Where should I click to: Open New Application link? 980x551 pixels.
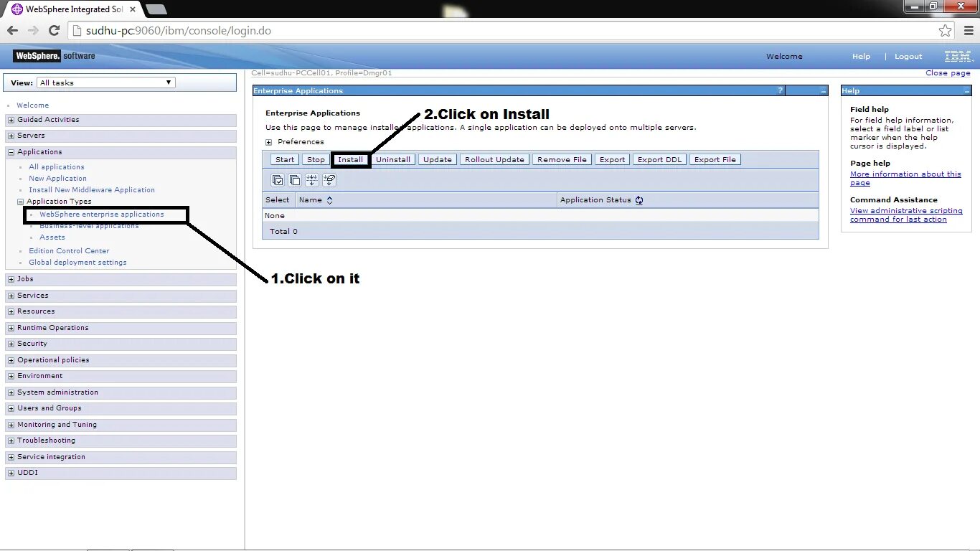point(57,179)
